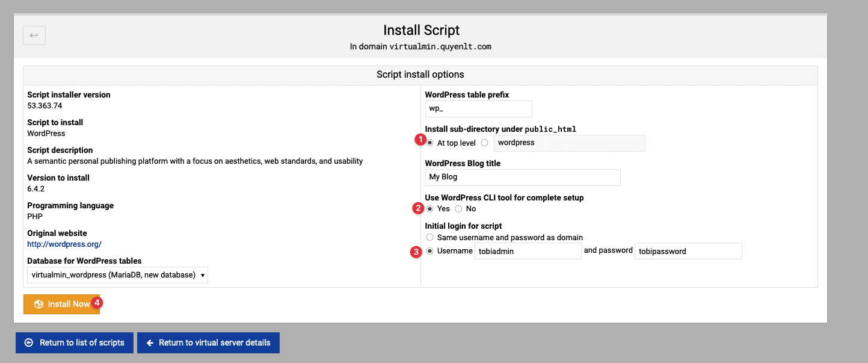
Task: Choose Yes for WordPress CLI tool setup
Action: pos(430,209)
